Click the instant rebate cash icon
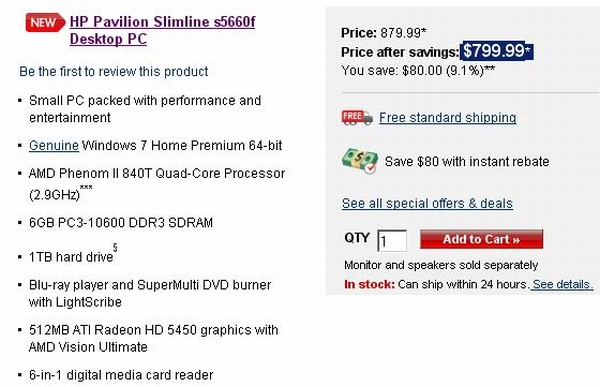 (360, 161)
